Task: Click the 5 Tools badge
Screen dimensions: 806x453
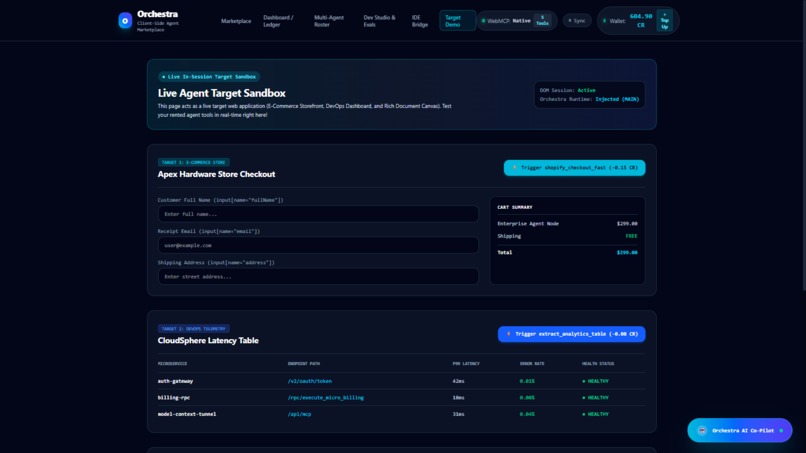Action: click(542, 21)
